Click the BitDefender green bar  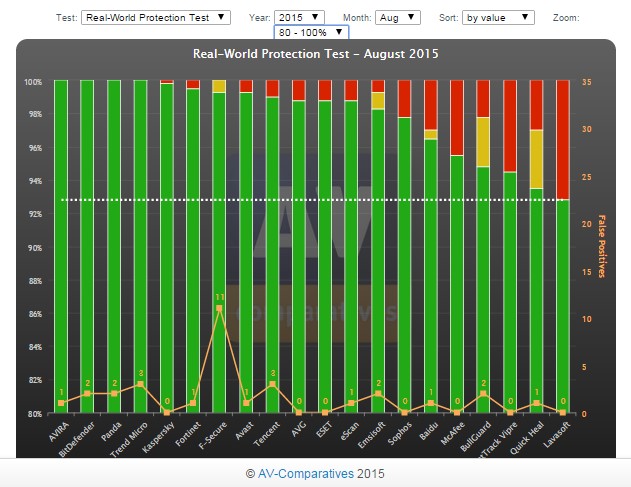(x=87, y=246)
